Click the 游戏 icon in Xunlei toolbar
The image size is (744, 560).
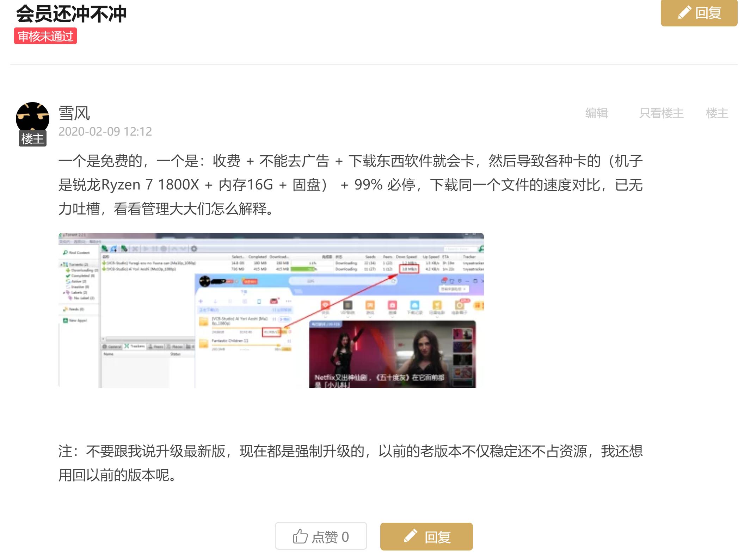pyautogui.click(x=370, y=305)
